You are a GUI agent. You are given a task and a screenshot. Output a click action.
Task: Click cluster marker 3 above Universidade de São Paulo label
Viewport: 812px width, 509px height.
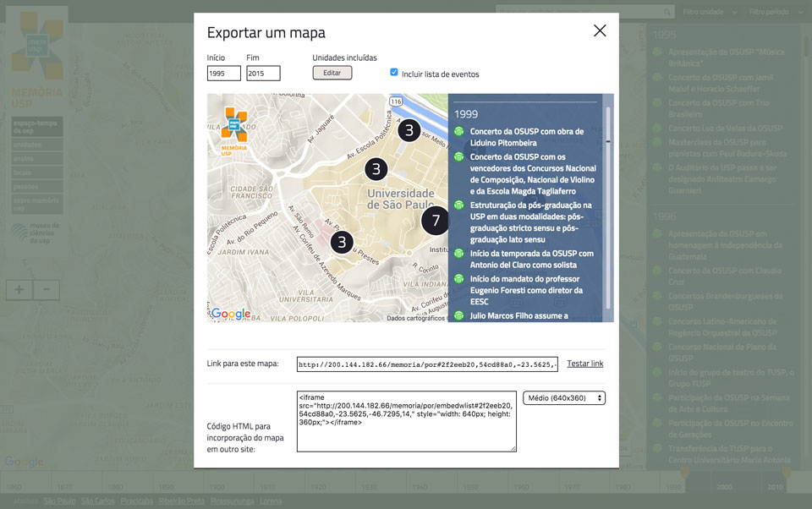tap(376, 169)
